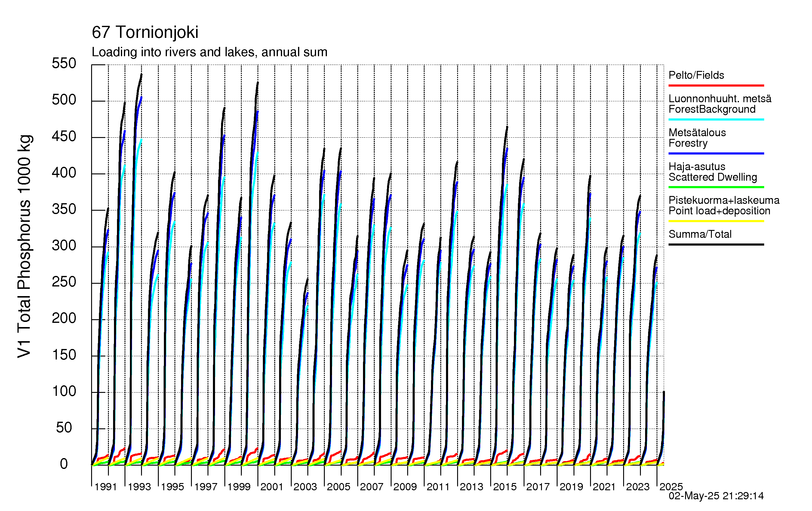This screenshot has width=812, height=511.
Task: Click the y-axis value 500
Action: coord(64,100)
